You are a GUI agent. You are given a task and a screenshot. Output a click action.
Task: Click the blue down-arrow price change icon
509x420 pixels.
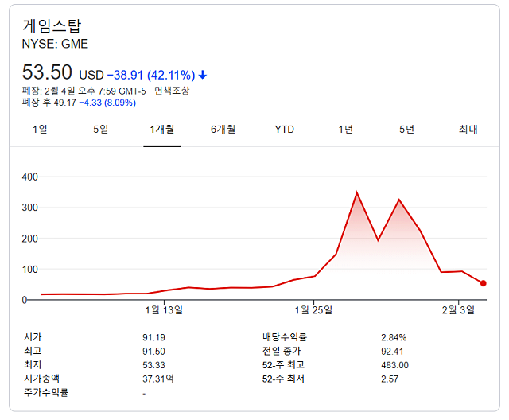203,76
